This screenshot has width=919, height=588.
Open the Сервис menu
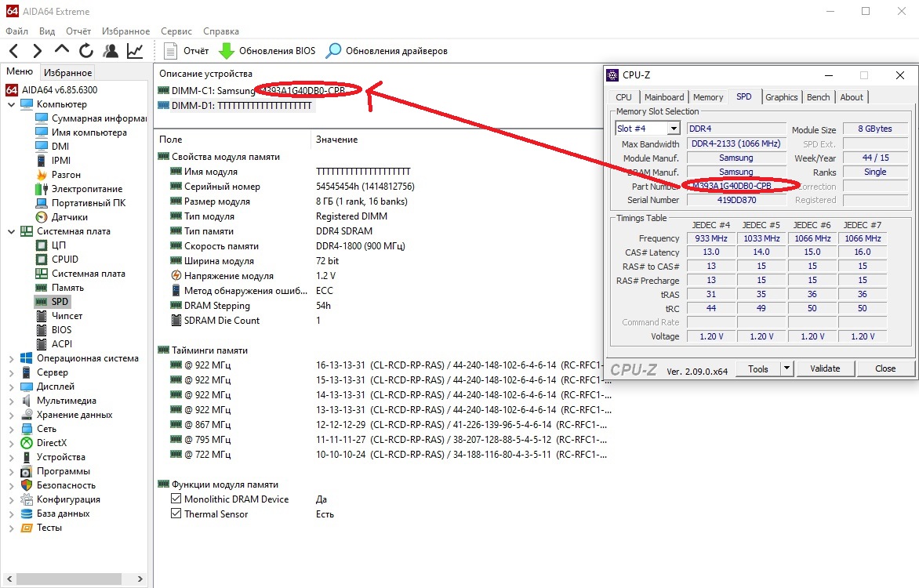176,31
